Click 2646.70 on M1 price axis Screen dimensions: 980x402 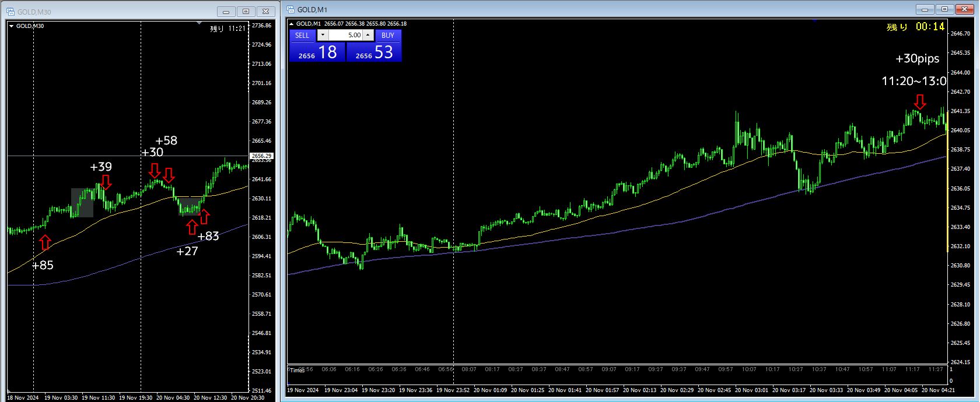click(960, 34)
